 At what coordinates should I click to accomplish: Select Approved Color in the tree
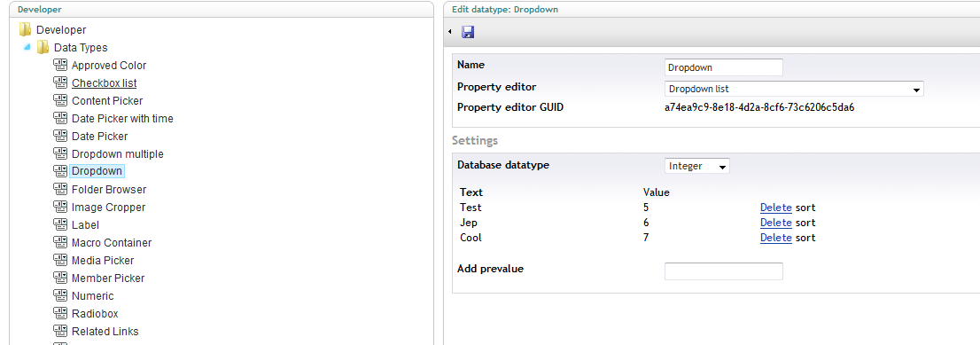point(109,65)
